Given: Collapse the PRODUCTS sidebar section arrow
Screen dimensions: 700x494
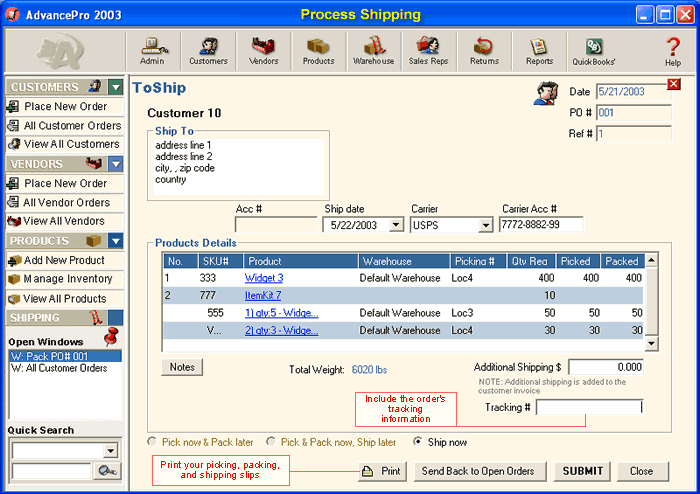Looking at the screenshot, I should click(116, 241).
